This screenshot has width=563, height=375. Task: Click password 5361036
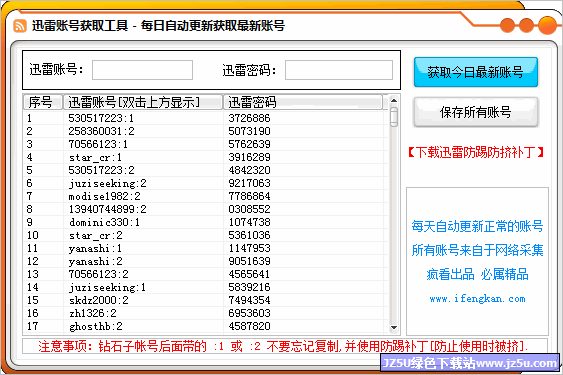point(249,235)
